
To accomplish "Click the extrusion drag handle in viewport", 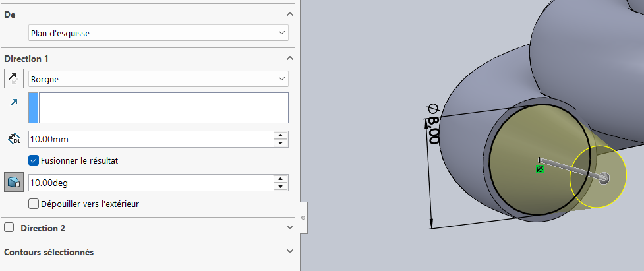I will (604, 177).
